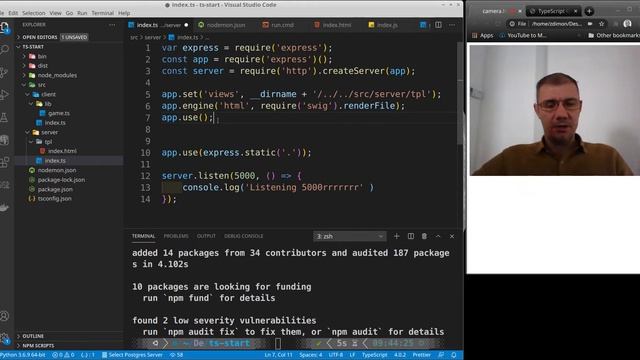Click Python 3.6.9 64-bit interpreter in status bar
Image resolution: width=640 pixels, height=360 pixels.
[23, 355]
